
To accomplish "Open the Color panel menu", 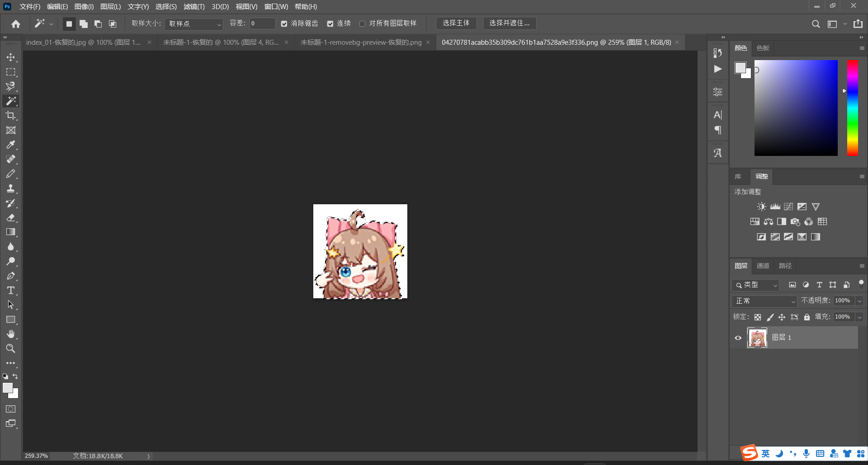I will tap(862, 48).
